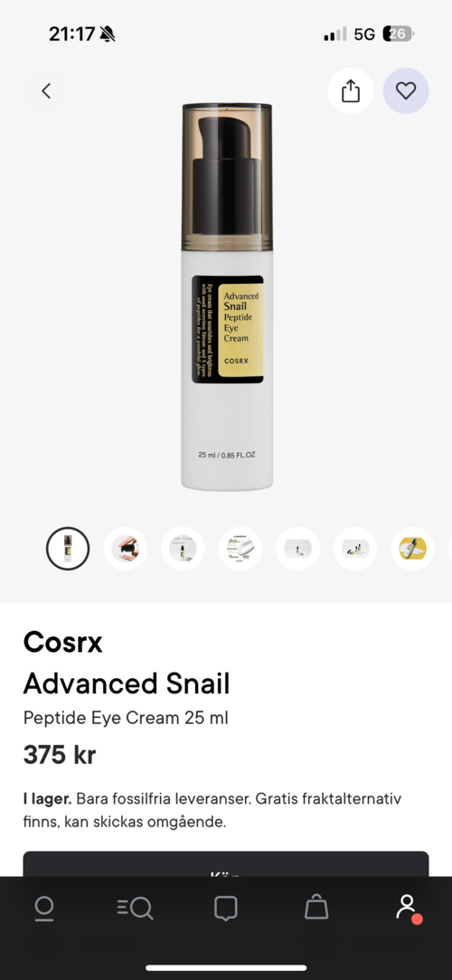Tap the share icon
This screenshot has width=452, height=980.
pos(351,91)
